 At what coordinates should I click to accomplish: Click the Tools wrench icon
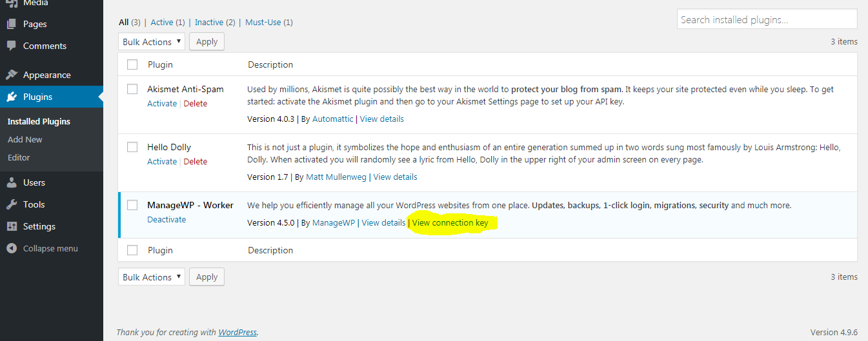click(x=12, y=205)
